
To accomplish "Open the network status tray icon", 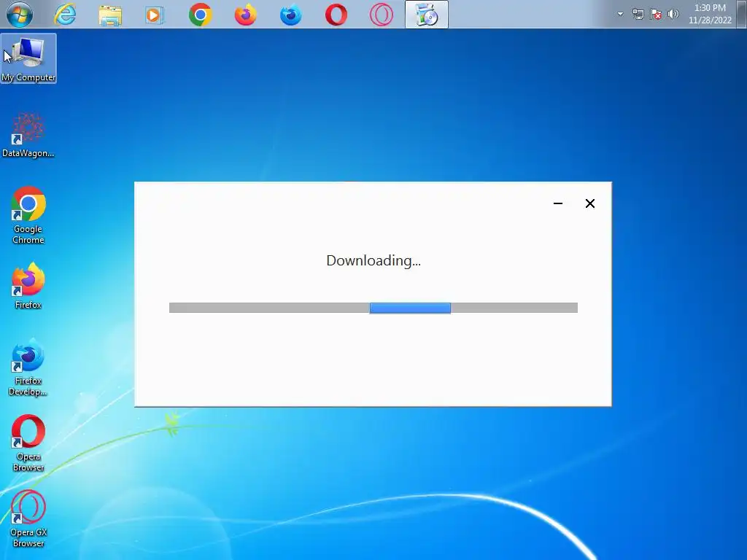I will coord(638,15).
